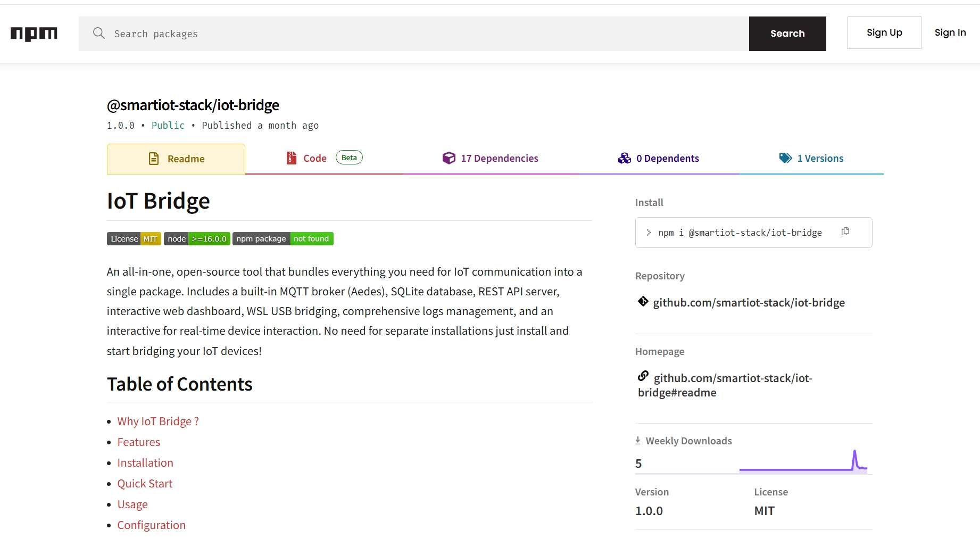View the 0 Dependents tab
The height and width of the screenshot is (538, 980).
click(658, 158)
